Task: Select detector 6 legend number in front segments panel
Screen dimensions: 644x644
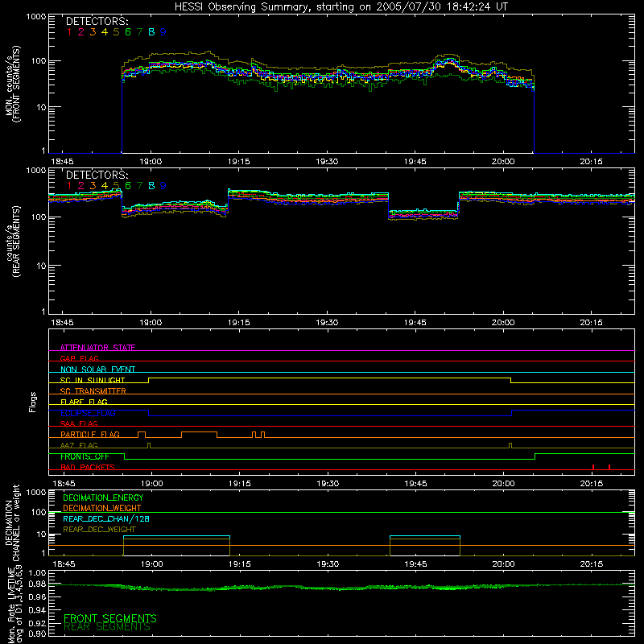Action: tap(128, 32)
